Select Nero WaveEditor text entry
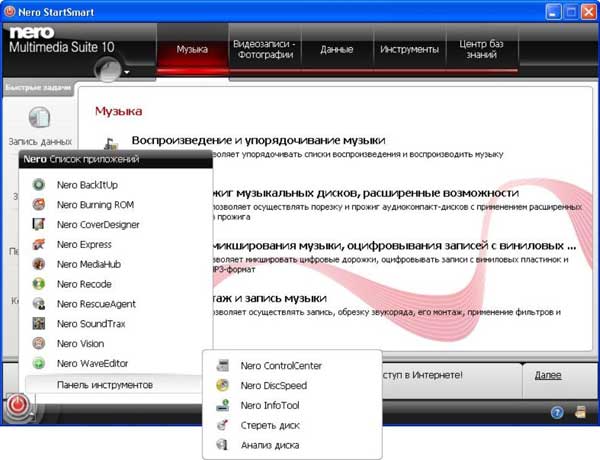 (x=92, y=363)
